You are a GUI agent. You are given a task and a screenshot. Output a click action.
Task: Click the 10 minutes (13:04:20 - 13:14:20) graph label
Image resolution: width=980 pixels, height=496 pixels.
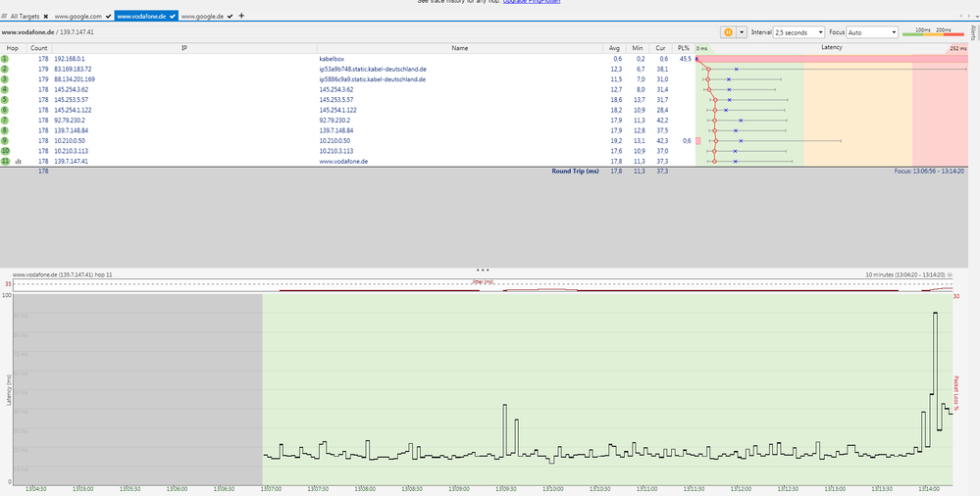[905, 274]
